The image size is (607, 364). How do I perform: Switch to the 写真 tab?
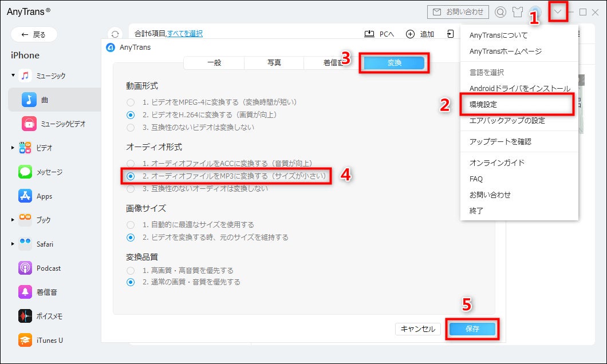274,62
